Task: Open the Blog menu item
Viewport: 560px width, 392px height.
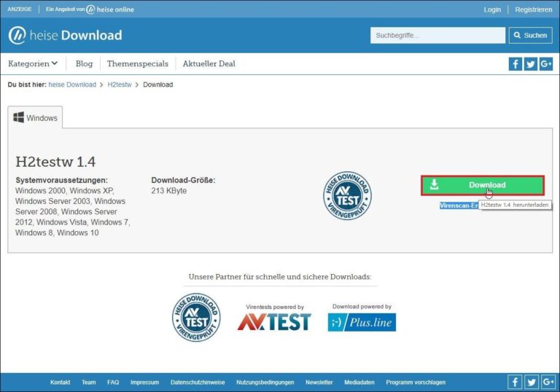Action: (x=84, y=63)
